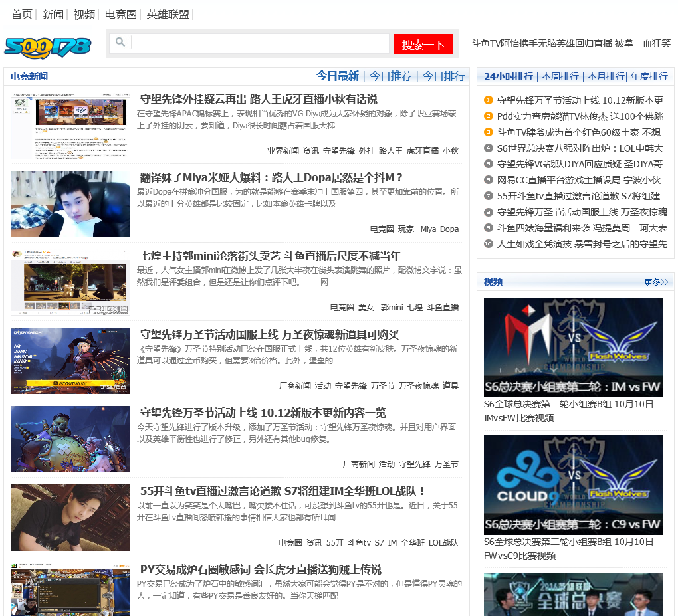Open rank 6 网易CC直播平台游戏主播设局
The image size is (678, 616).
(578, 180)
